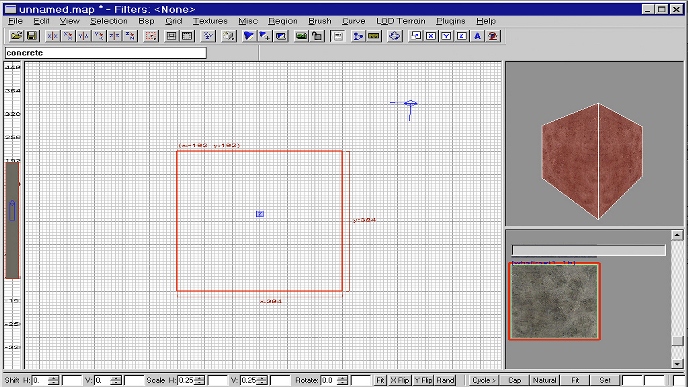Click the Z-axis flip toolbar icon
This screenshot has height=387, width=688.
click(115, 36)
